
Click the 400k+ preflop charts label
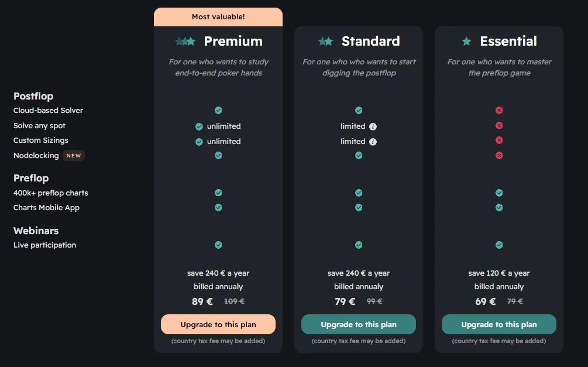51,193
